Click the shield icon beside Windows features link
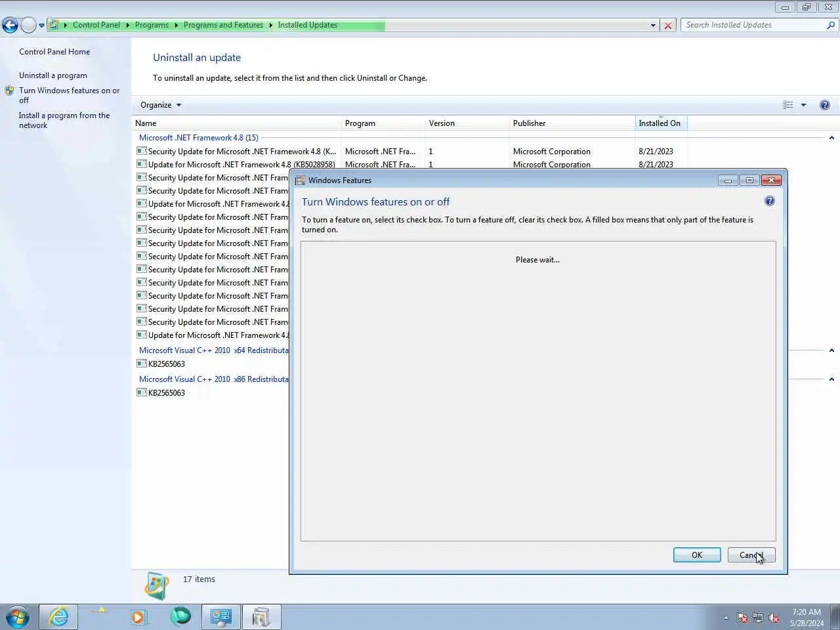 point(9,91)
